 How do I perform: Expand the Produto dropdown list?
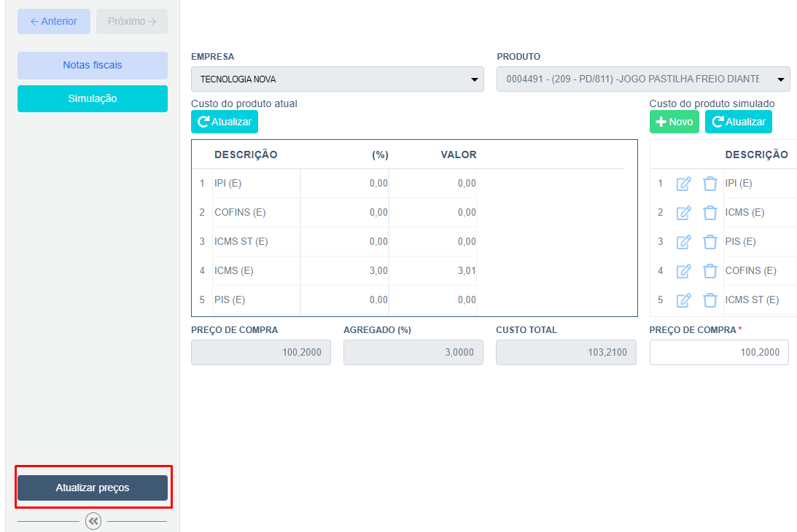pos(642,79)
